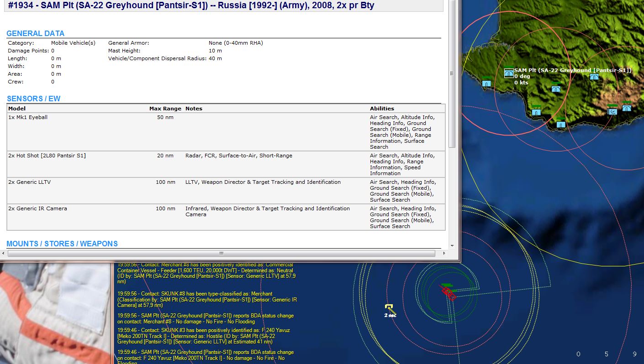The image size is (644, 364).
Task: Select the yellow contact marker labeled 2 sec
Action: click(389, 308)
